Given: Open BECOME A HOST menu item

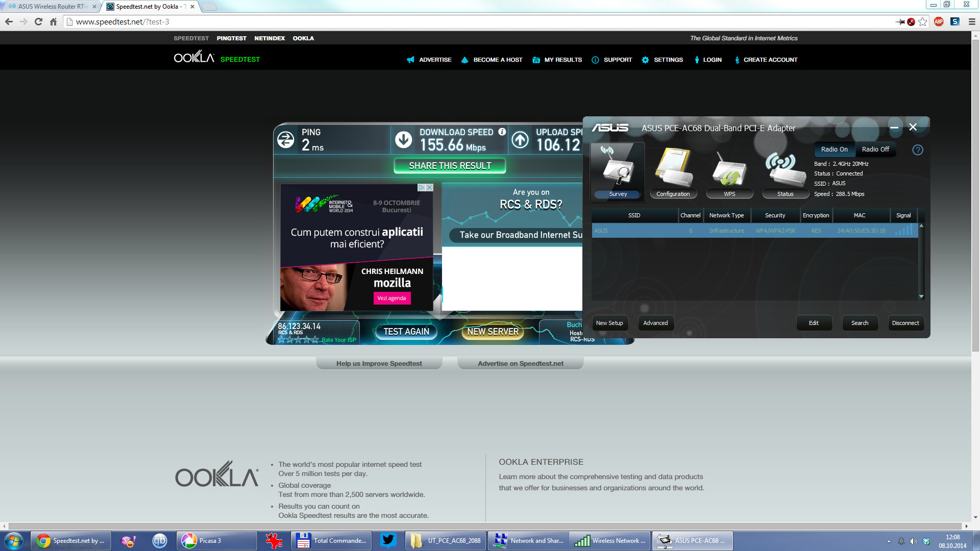Looking at the screenshot, I should [492, 60].
